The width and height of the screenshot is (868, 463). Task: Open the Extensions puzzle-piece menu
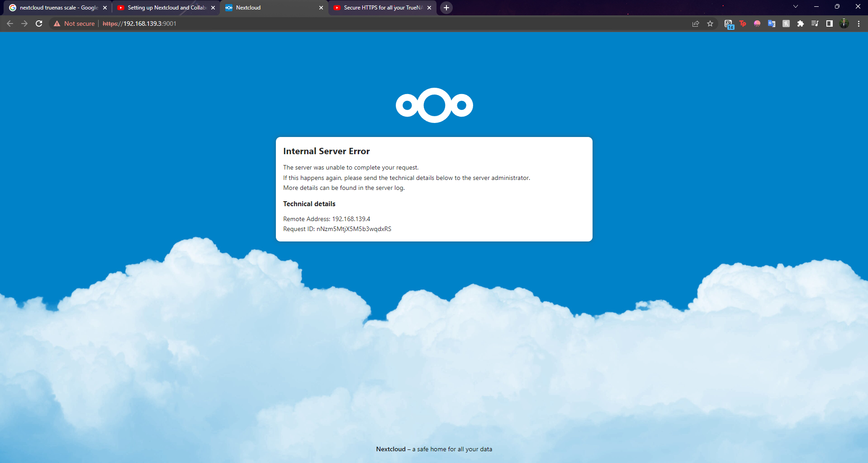[801, 24]
